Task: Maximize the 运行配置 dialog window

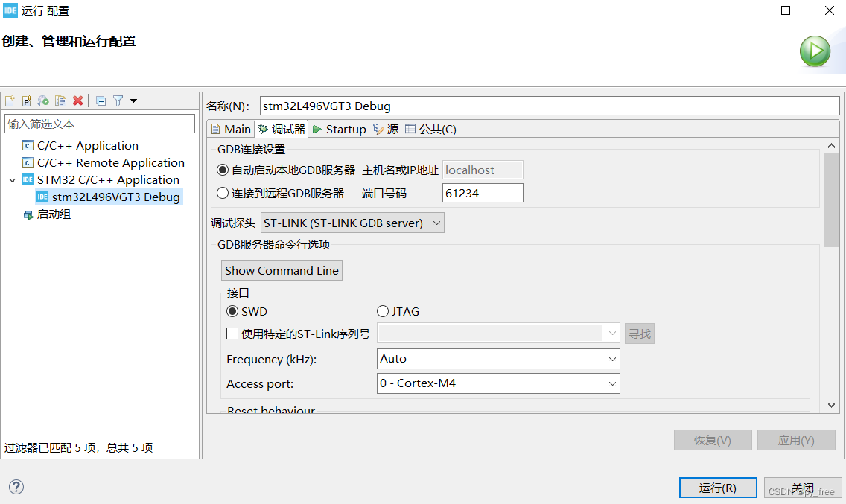Action: (x=786, y=10)
